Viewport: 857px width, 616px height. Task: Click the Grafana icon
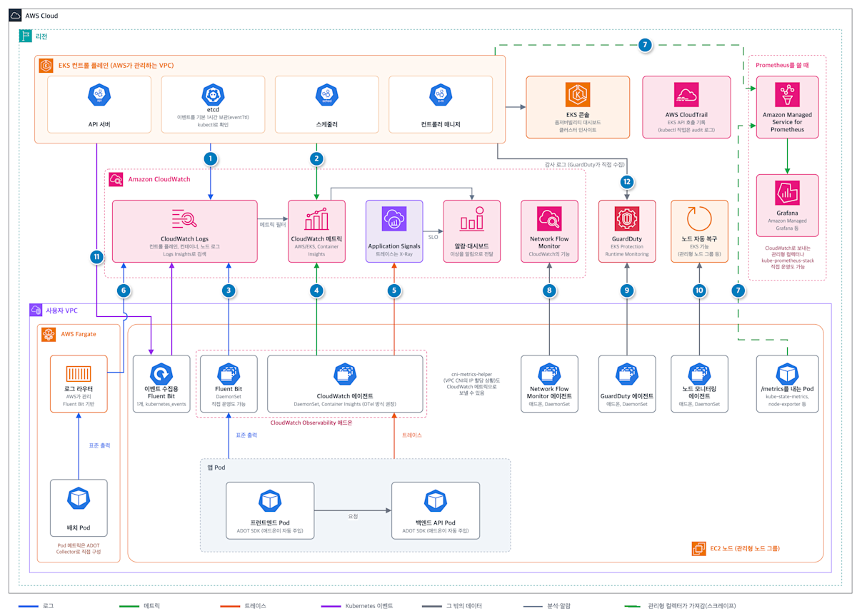click(x=787, y=193)
